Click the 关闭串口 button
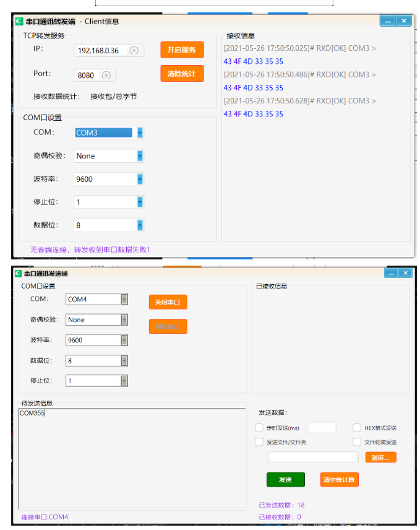This screenshot has width=420, height=530. (168, 302)
